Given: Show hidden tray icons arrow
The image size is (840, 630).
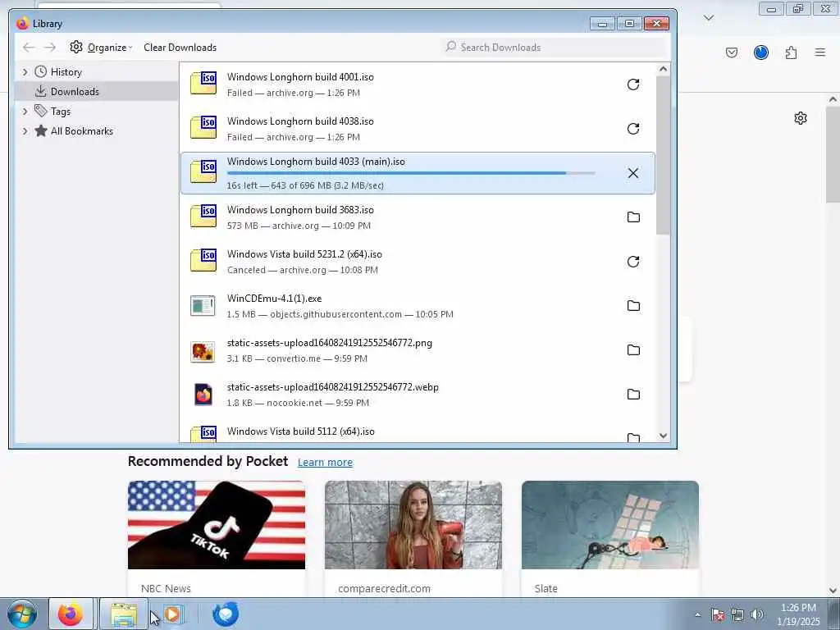Looking at the screenshot, I should tap(697, 614).
